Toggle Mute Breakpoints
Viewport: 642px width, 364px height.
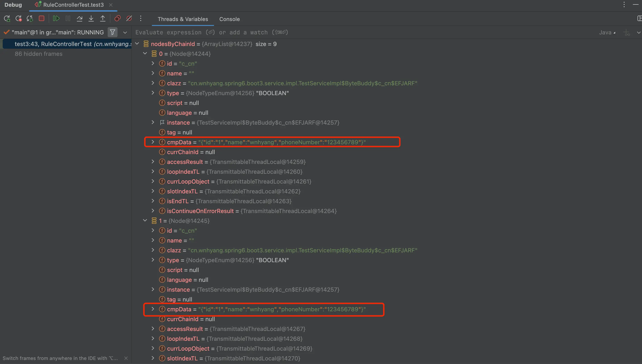pyautogui.click(x=129, y=19)
